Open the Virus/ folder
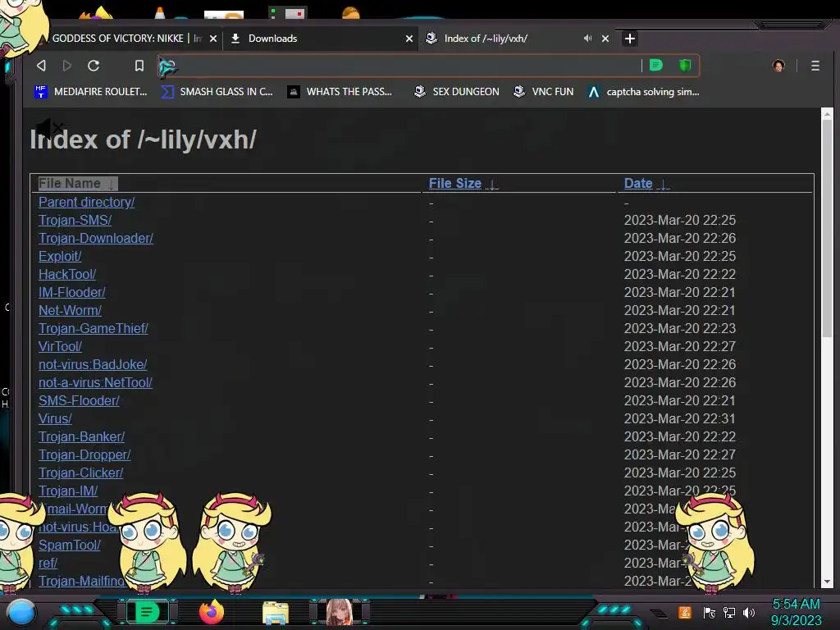840x630 pixels. coord(55,419)
